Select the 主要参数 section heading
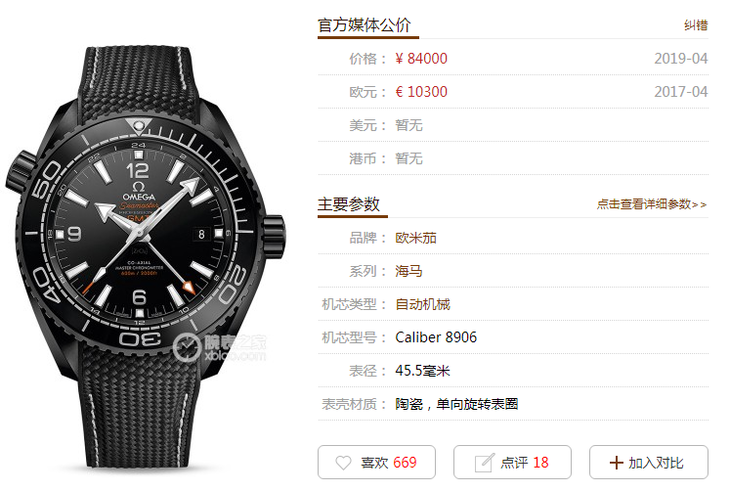 (349, 204)
